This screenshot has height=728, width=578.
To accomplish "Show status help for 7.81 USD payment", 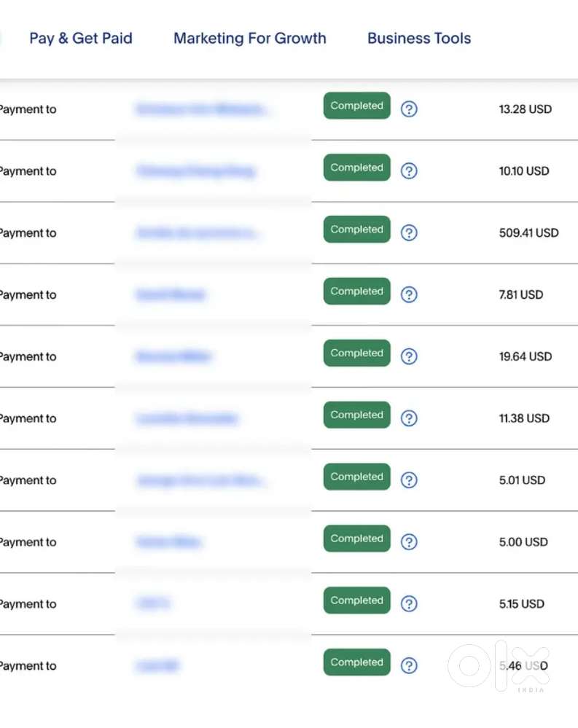I will [x=410, y=295].
